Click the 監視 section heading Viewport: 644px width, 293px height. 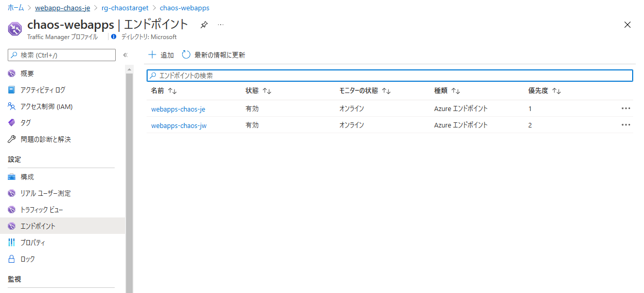tap(14, 279)
